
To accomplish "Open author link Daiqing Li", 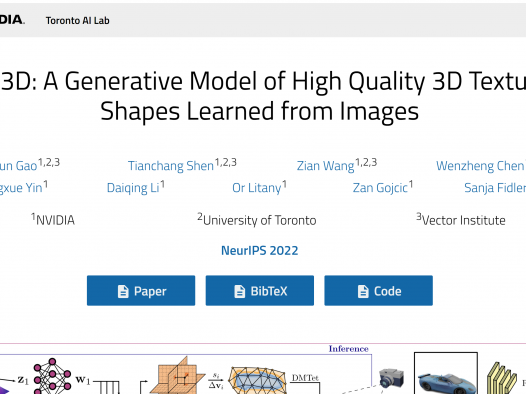I will (x=133, y=188).
